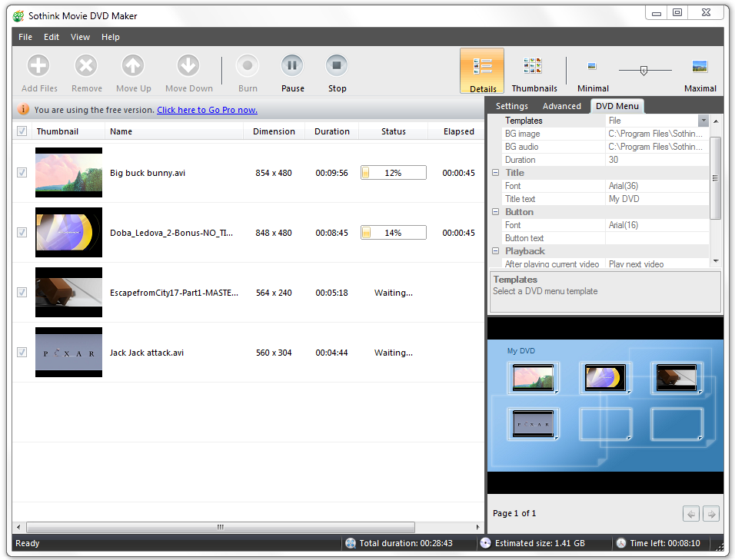The height and width of the screenshot is (560, 735).
Task: Click the Big buck bunny 12% progress bar
Action: click(394, 173)
